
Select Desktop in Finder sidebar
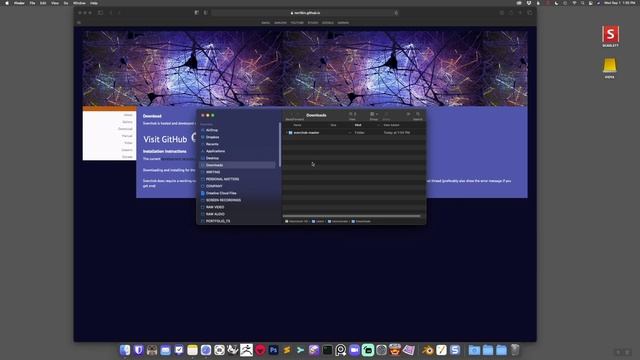pyautogui.click(x=212, y=158)
